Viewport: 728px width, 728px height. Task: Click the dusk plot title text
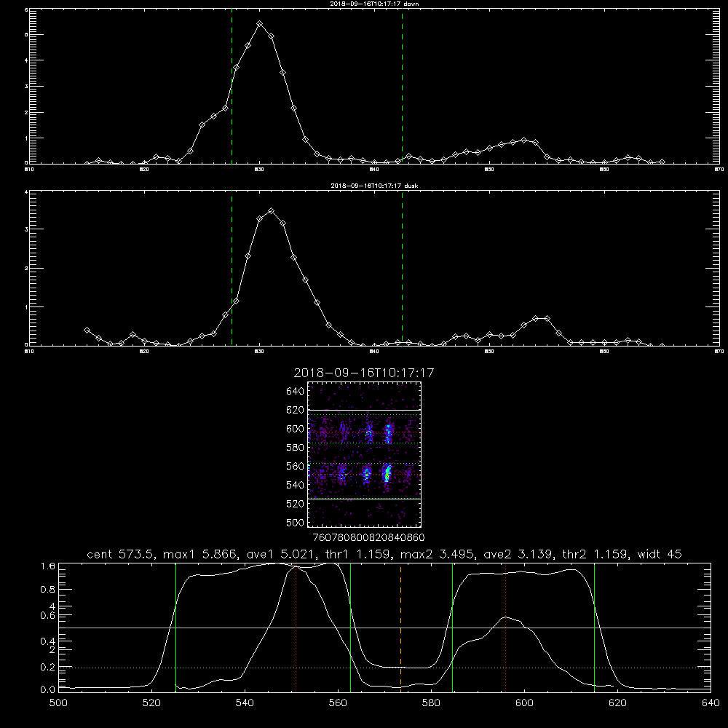374,186
